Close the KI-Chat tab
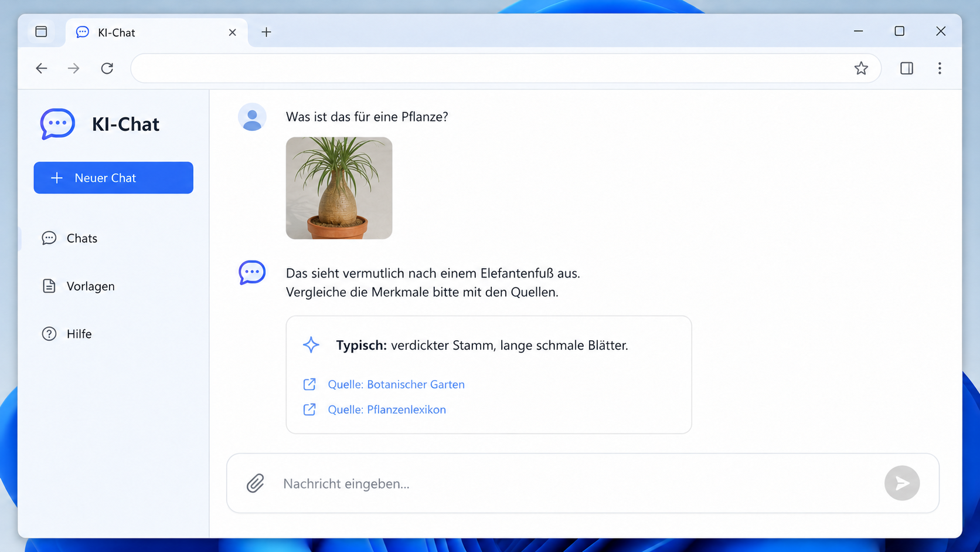The image size is (980, 552). (232, 32)
